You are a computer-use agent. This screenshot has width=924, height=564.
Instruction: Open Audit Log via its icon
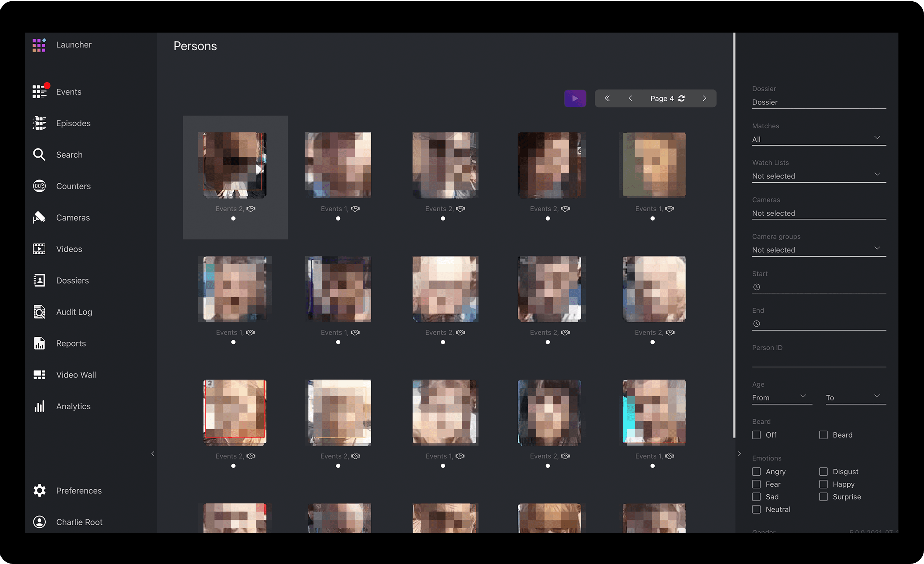39,312
